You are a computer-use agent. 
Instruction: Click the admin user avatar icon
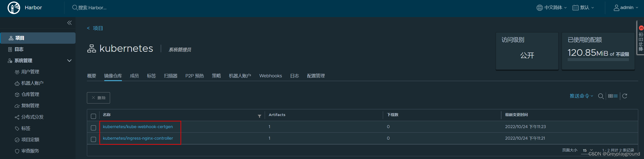[616, 8]
